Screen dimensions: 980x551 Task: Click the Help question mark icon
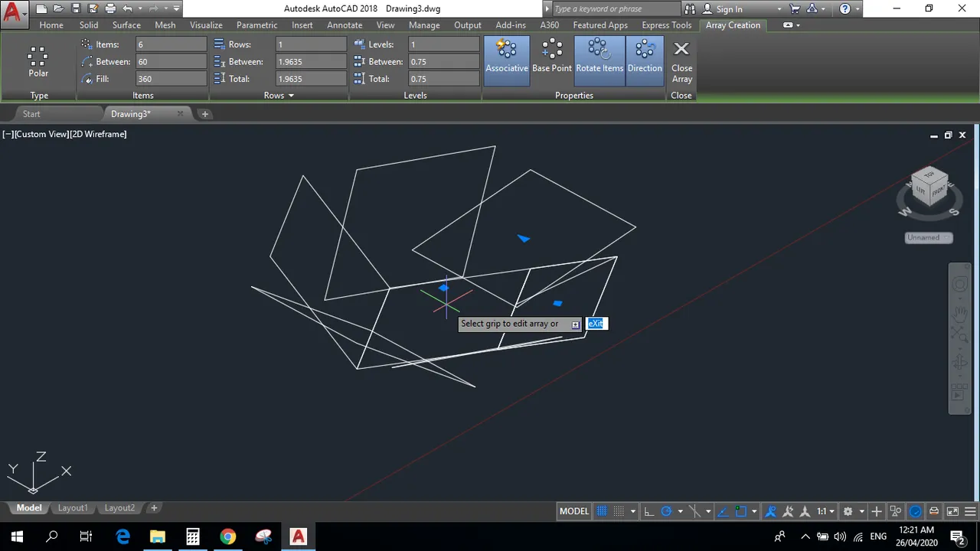tap(844, 9)
